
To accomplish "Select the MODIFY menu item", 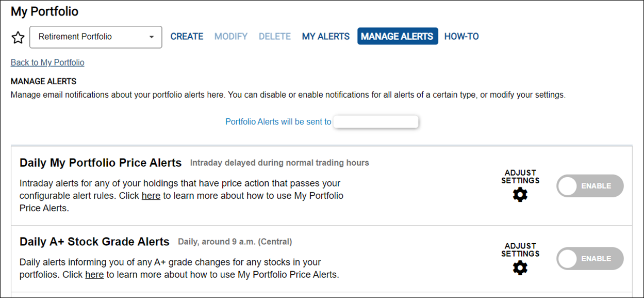I will (x=231, y=37).
